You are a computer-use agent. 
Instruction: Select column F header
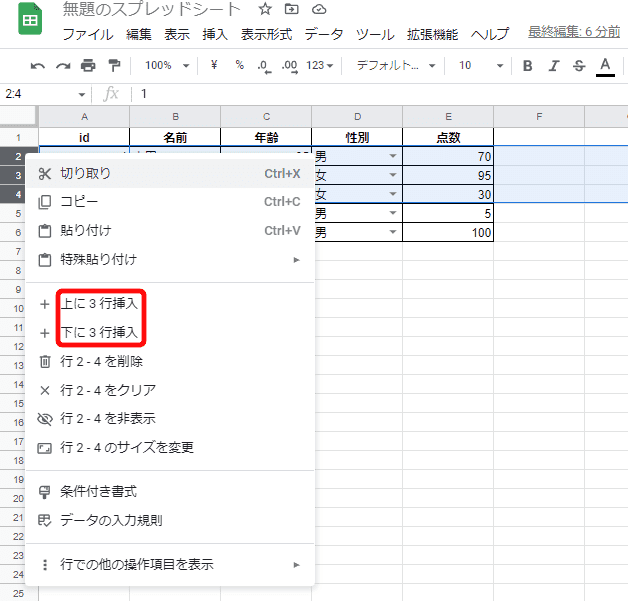click(539, 117)
